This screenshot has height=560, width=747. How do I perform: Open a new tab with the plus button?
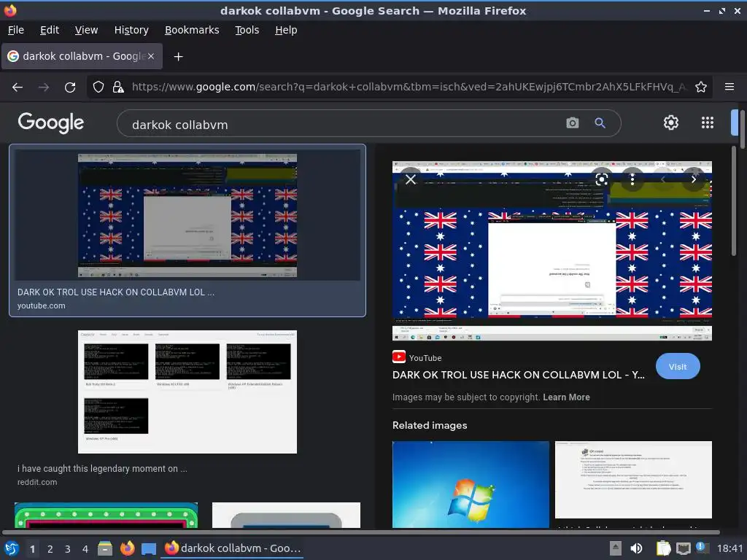tap(178, 57)
